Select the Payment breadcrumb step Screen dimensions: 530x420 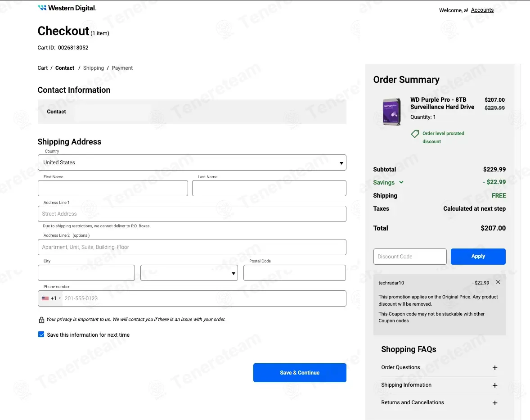(122, 68)
